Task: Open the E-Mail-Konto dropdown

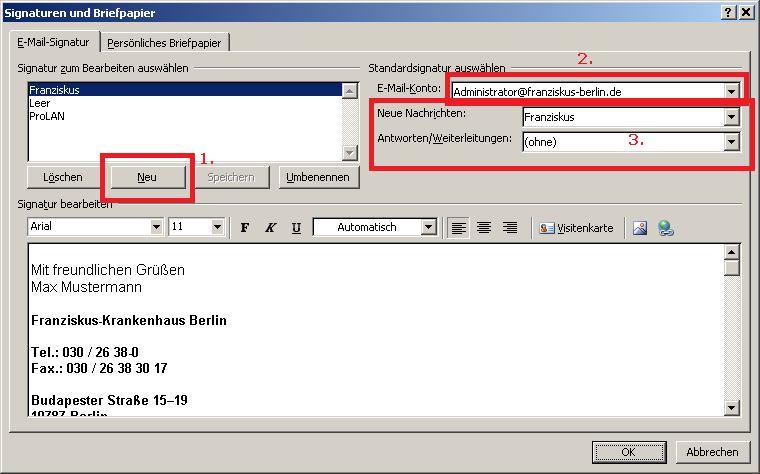Action: coord(732,91)
